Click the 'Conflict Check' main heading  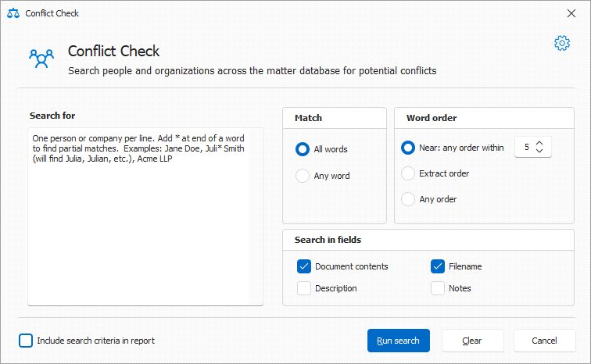tap(114, 52)
